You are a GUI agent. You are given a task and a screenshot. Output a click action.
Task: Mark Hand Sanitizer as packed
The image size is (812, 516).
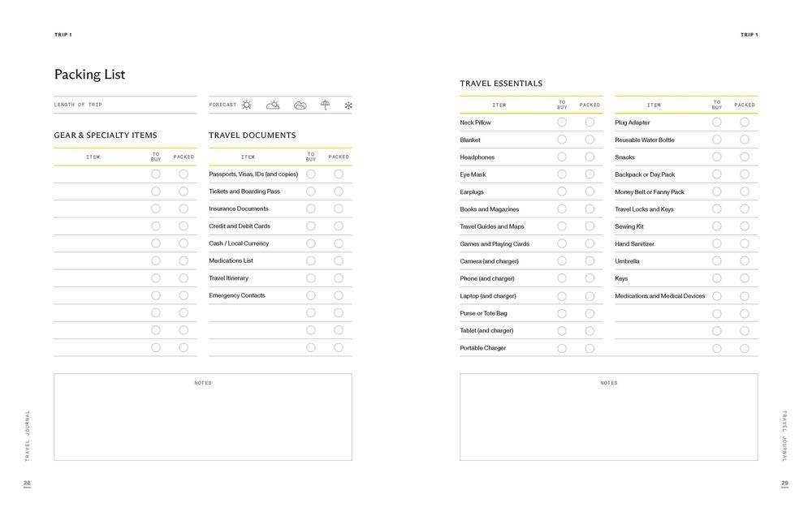(x=745, y=243)
